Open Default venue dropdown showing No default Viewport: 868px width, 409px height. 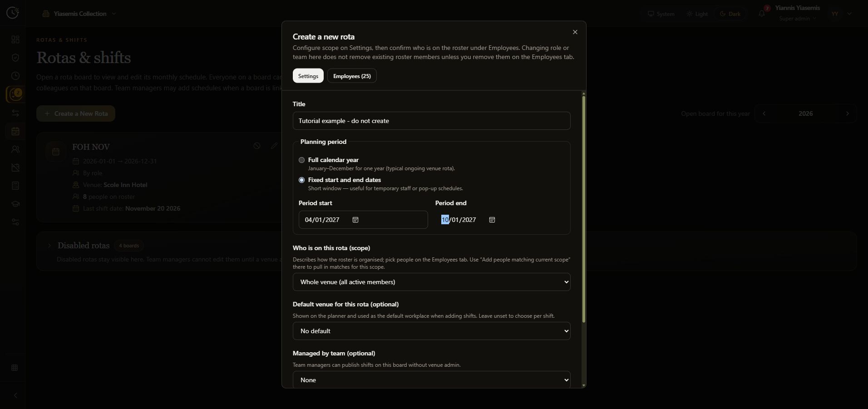tap(431, 331)
